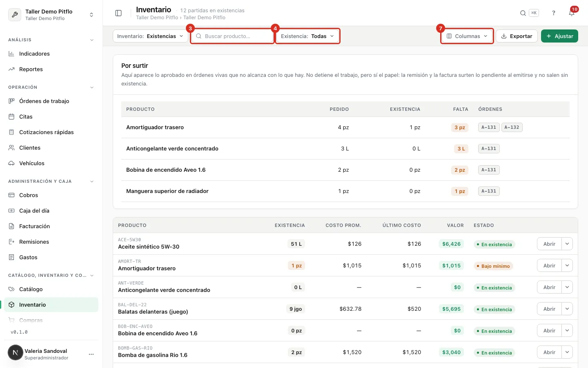Screen dimensions: 588x368
Task: Expand the arrow next to Abrir for BOB-ENC-AVEO
Action: click(x=567, y=330)
